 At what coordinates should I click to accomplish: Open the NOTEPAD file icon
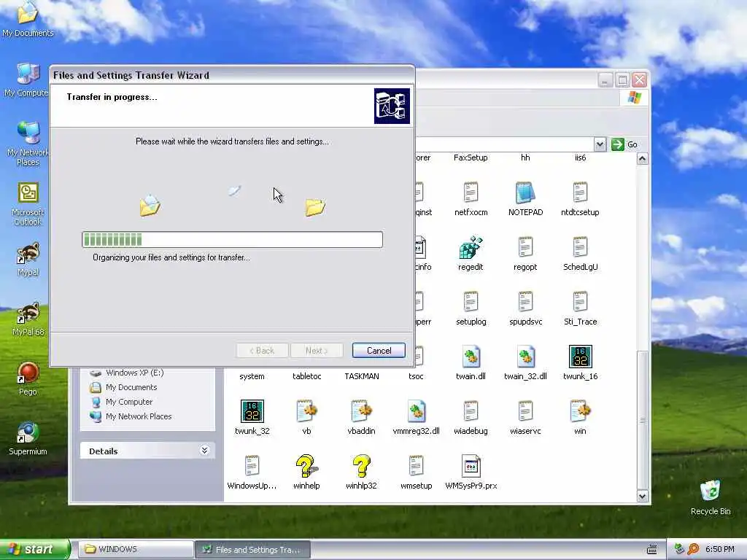pos(525,192)
